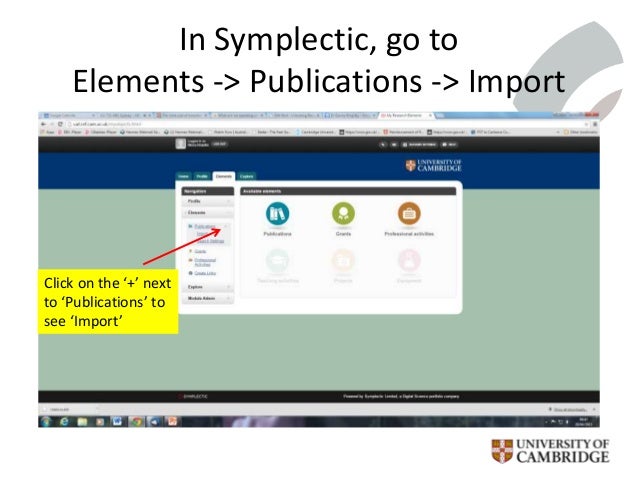Image resolution: width=638 pixels, height=479 pixels.
Task: Open the File Explorer folder on the taskbar
Action: point(82,422)
